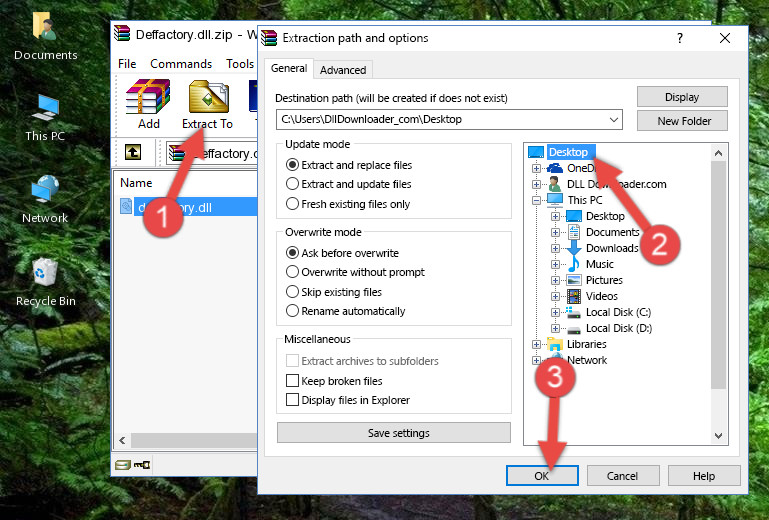Image resolution: width=769 pixels, height=520 pixels.
Task: Open the Commands menu in WinRAR
Action: [x=181, y=64]
